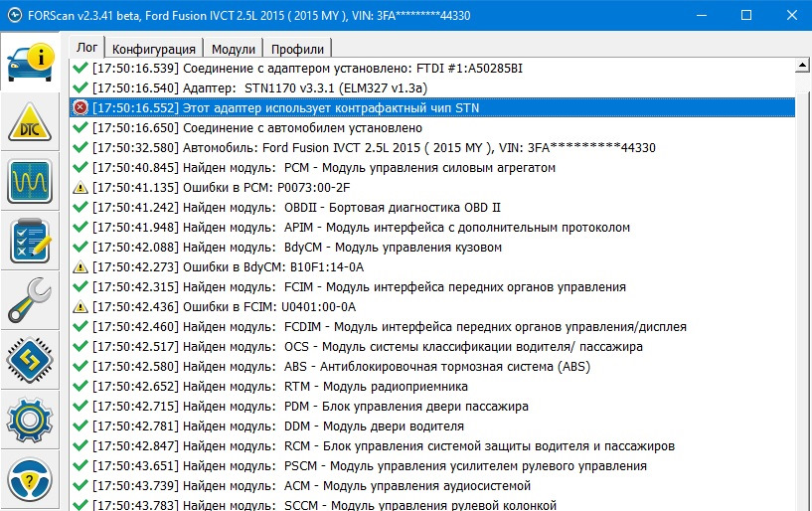The image size is (812, 511).
Task: Select the 'Найден модуль: ACM' log row
Action: point(432,485)
